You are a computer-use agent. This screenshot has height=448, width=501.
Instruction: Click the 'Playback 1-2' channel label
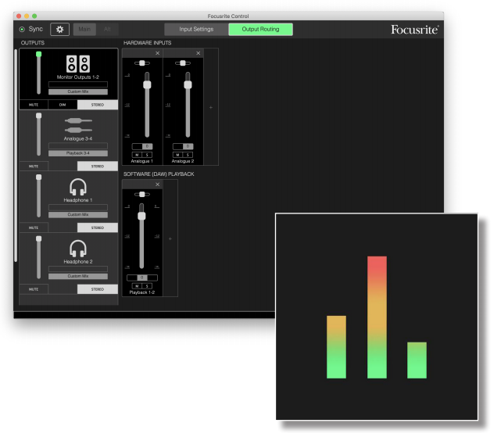(x=142, y=292)
